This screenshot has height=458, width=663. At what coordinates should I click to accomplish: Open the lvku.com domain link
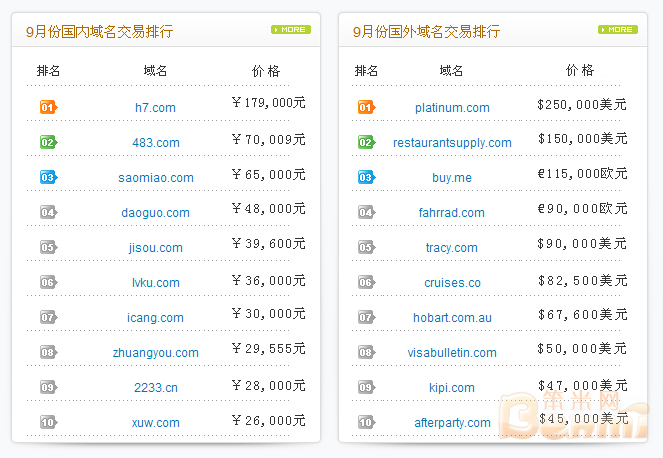(156, 282)
